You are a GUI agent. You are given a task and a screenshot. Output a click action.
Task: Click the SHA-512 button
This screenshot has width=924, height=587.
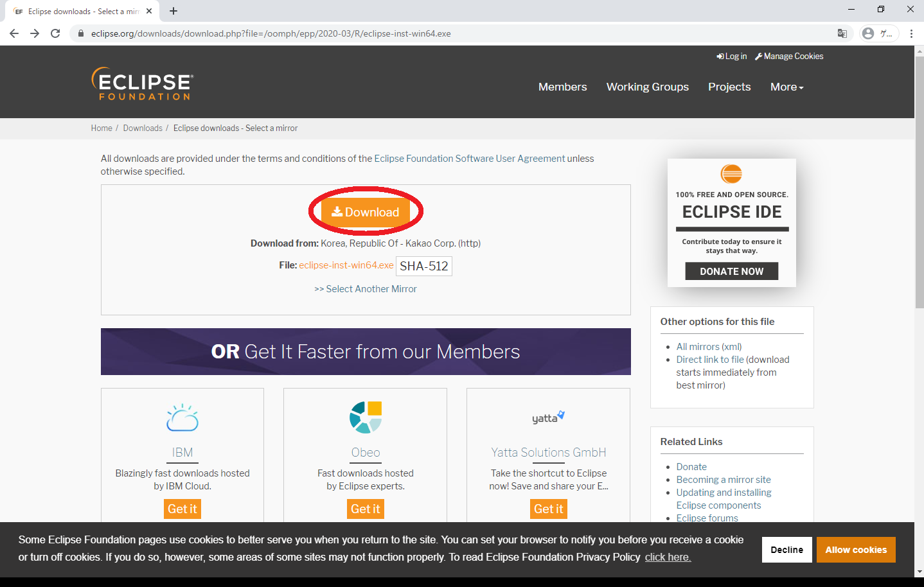click(424, 266)
